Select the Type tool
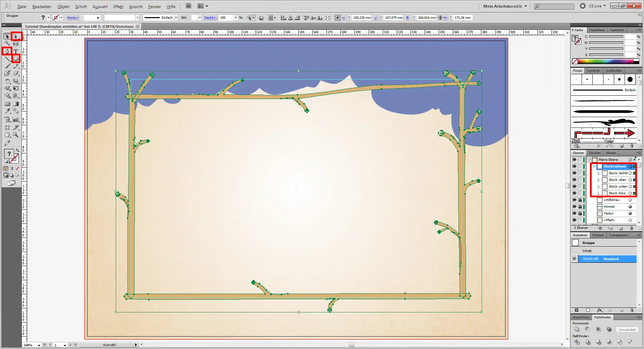This screenshot has height=349, width=644. pyautogui.click(x=16, y=51)
